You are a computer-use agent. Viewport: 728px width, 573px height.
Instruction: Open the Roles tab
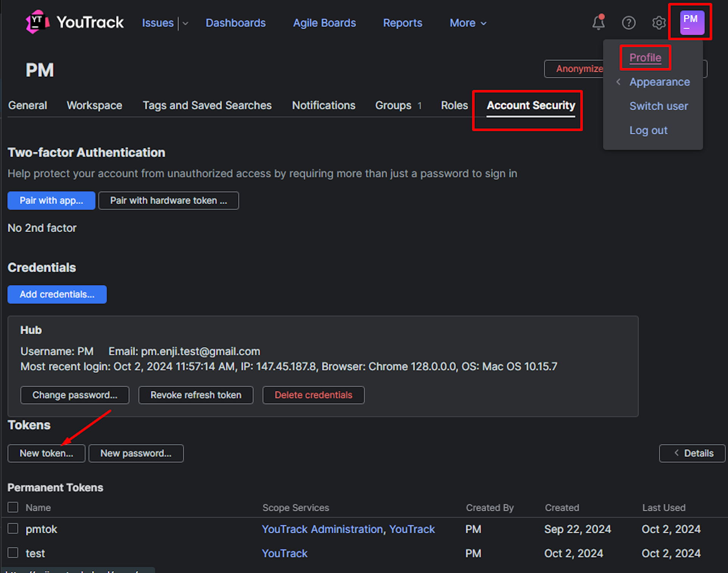point(454,105)
